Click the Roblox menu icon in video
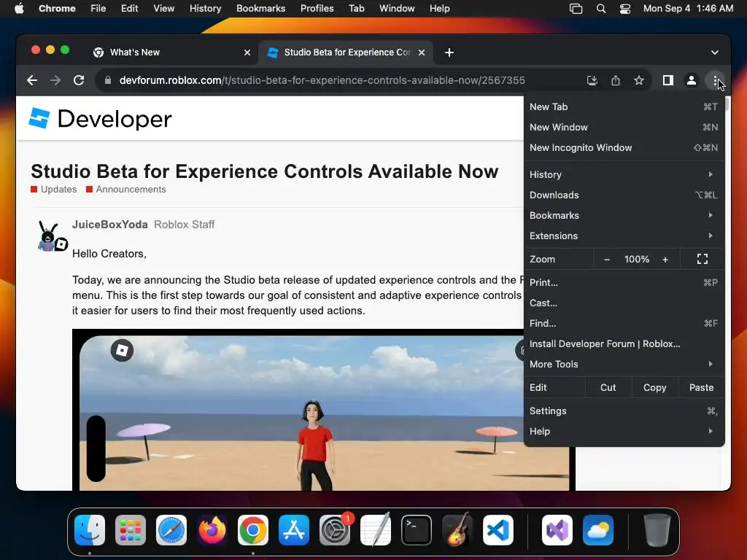Viewport: 747px width, 560px height. [122, 351]
